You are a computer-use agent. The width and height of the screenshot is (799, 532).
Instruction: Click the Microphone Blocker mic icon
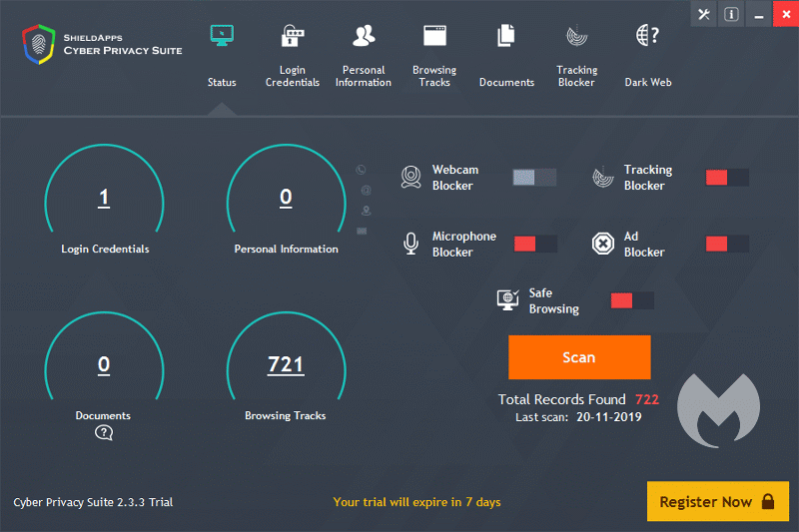(x=410, y=244)
